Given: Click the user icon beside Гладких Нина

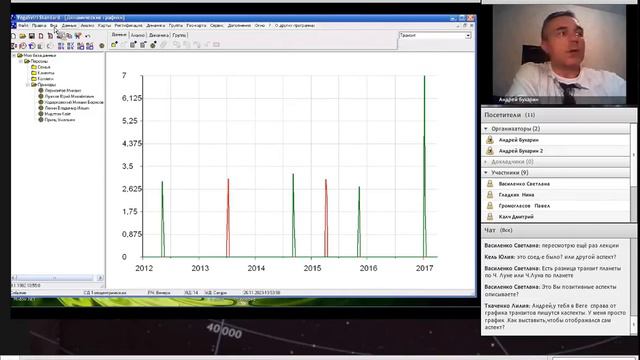Looking at the screenshot, I should [x=490, y=195].
